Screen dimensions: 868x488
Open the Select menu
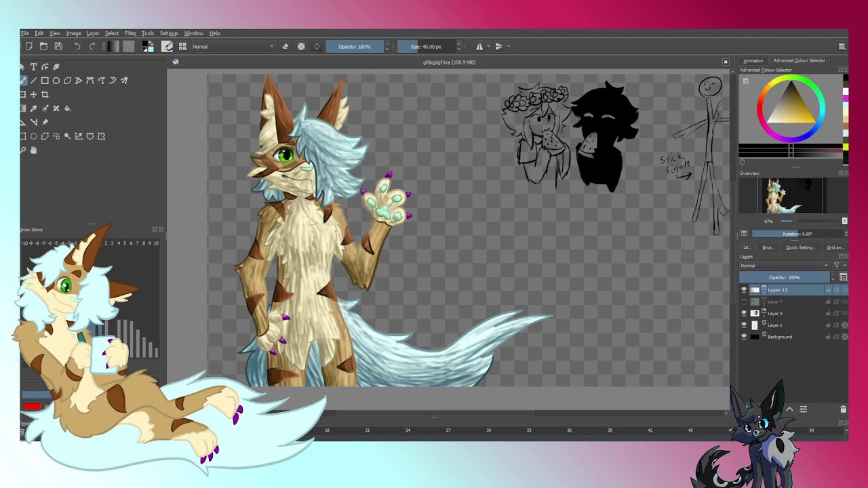(x=112, y=33)
